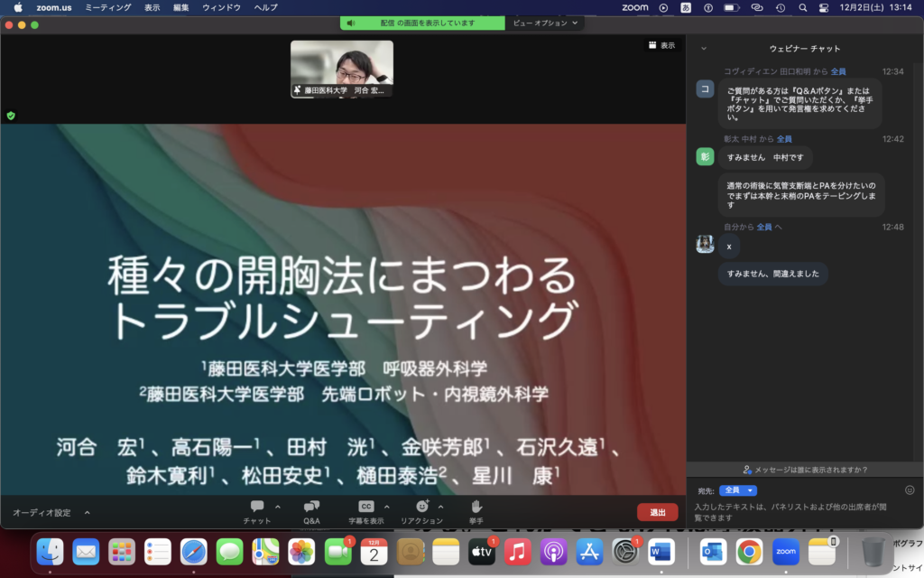Open the ウィンドウ menu in the menu bar
Image resolution: width=924 pixels, height=578 pixels.
coord(221,7)
